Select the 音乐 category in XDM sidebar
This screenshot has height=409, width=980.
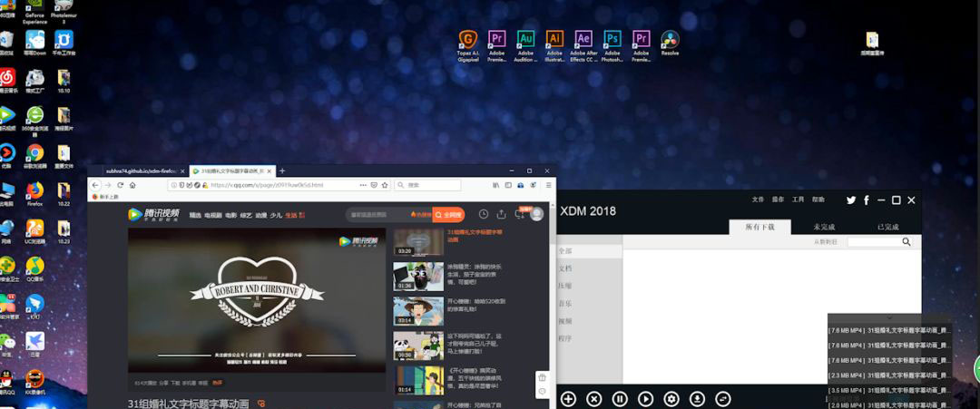590,304
